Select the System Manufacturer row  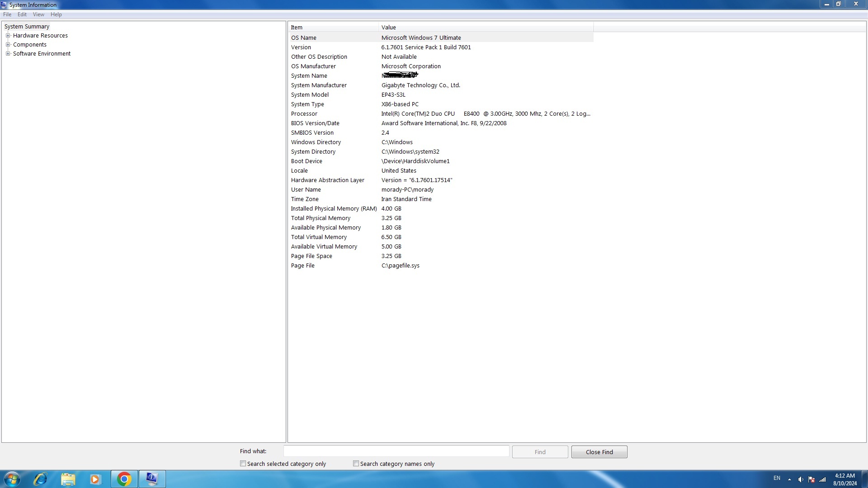[x=441, y=85]
